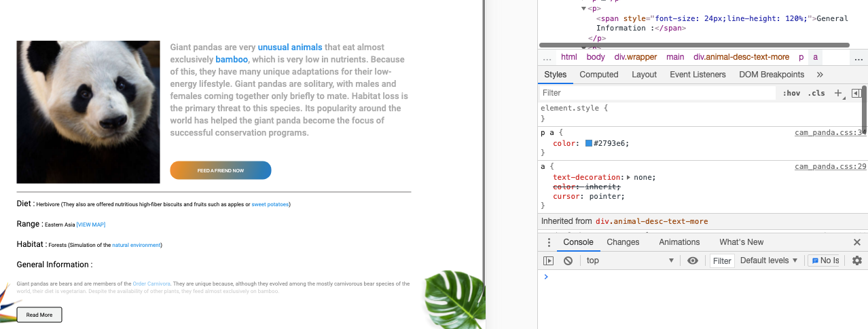Click the FEED A FRIEND NOW button

pyautogui.click(x=221, y=170)
